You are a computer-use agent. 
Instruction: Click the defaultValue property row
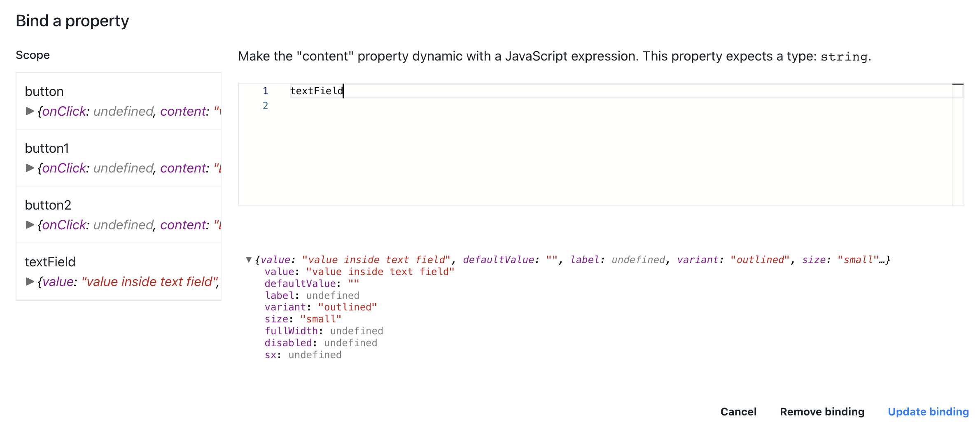(x=312, y=284)
